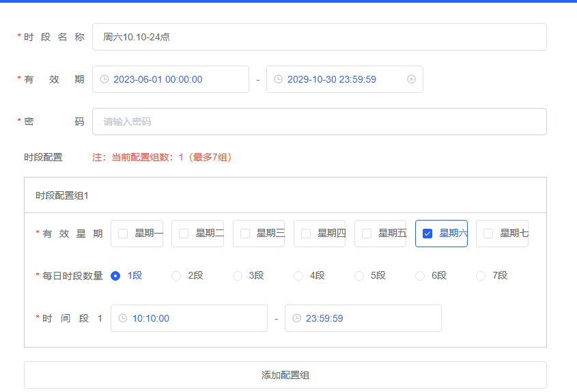577x392 pixels.
Task: Click the clock icon in start date field
Action: tap(104, 79)
